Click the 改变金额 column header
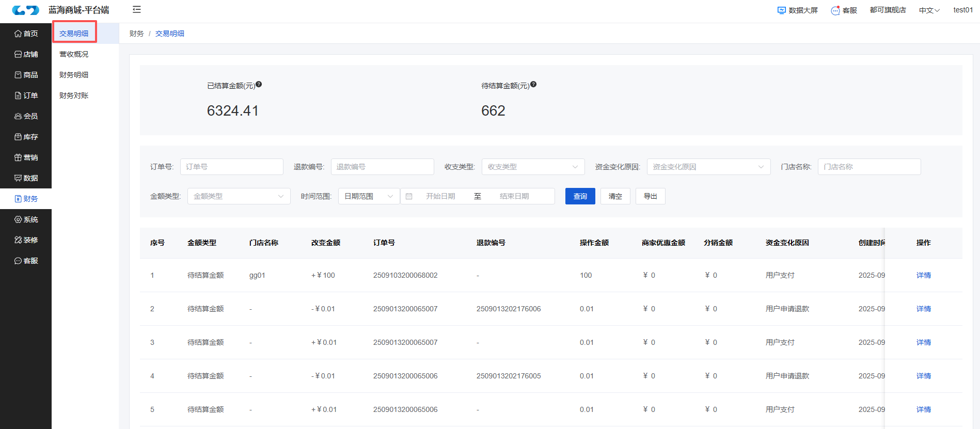The image size is (980, 429). (x=326, y=243)
